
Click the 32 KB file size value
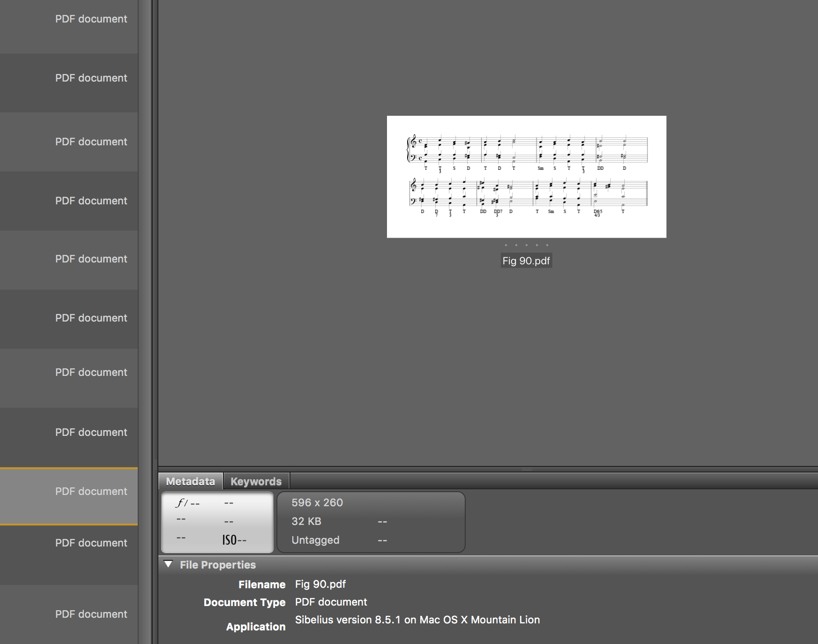click(x=306, y=521)
